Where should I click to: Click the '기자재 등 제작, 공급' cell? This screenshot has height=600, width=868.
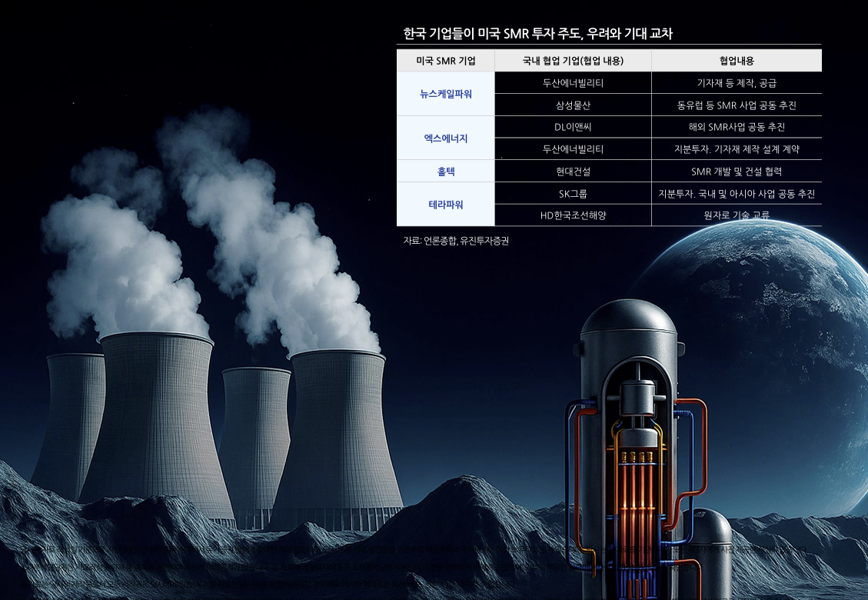736,83
